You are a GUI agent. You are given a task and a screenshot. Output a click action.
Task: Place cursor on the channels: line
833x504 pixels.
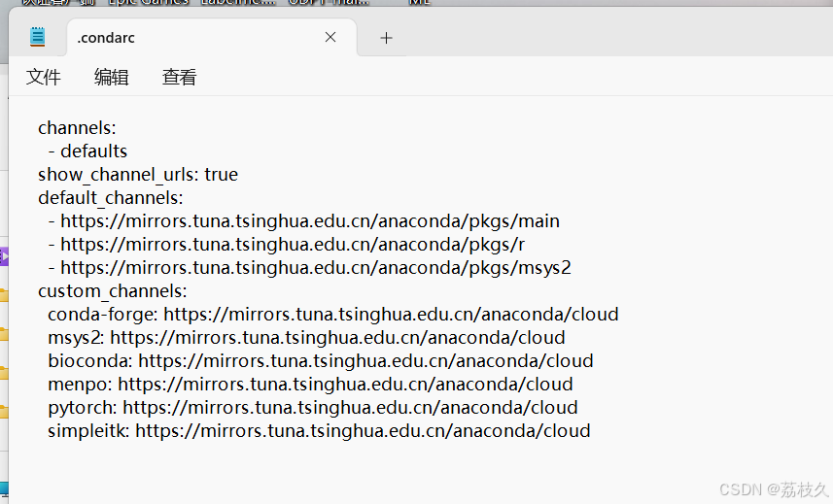coord(77,128)
